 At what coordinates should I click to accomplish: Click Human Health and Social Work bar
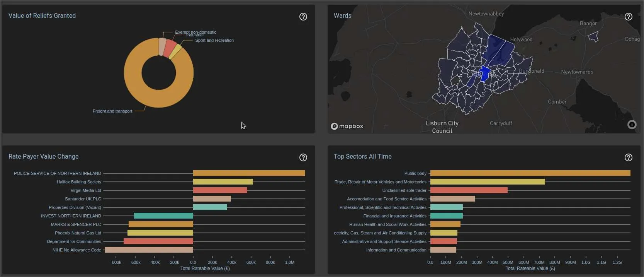point(445,224)
